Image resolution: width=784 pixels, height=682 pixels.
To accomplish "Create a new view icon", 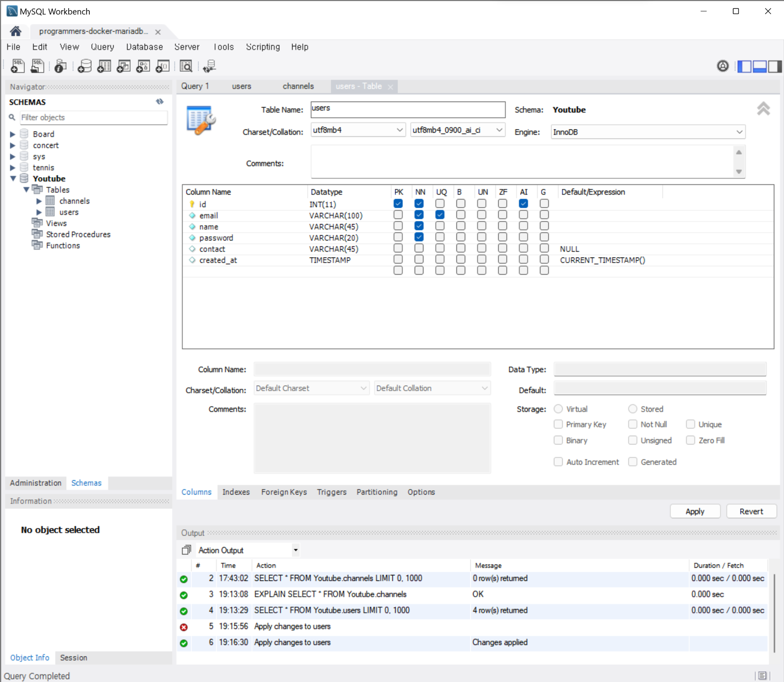I will tap(123, 66).
